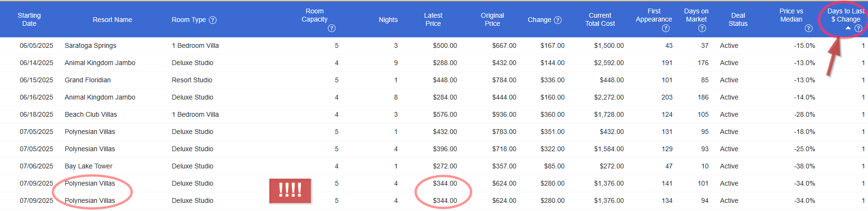Click the Beach Club Villas resort cell
The image size is (868, 211).
[91, 115]
